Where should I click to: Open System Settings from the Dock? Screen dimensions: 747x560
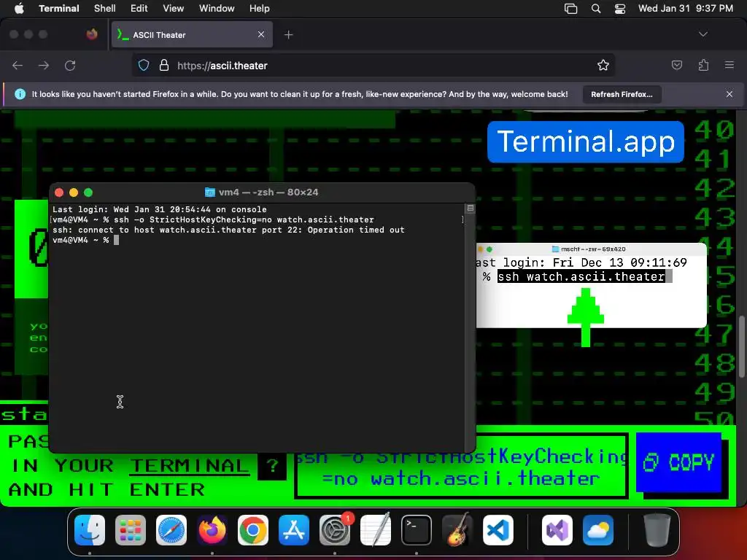pos(335,530)
